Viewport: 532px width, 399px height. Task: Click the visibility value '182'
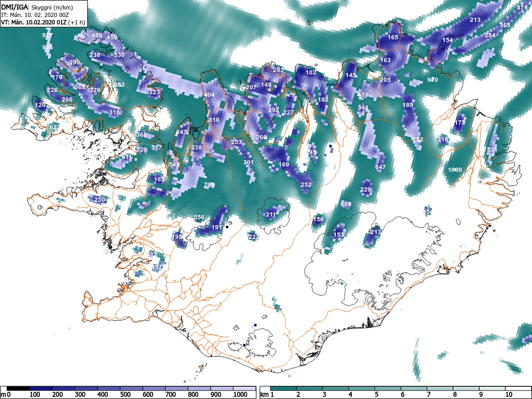[x=323, y=100]
